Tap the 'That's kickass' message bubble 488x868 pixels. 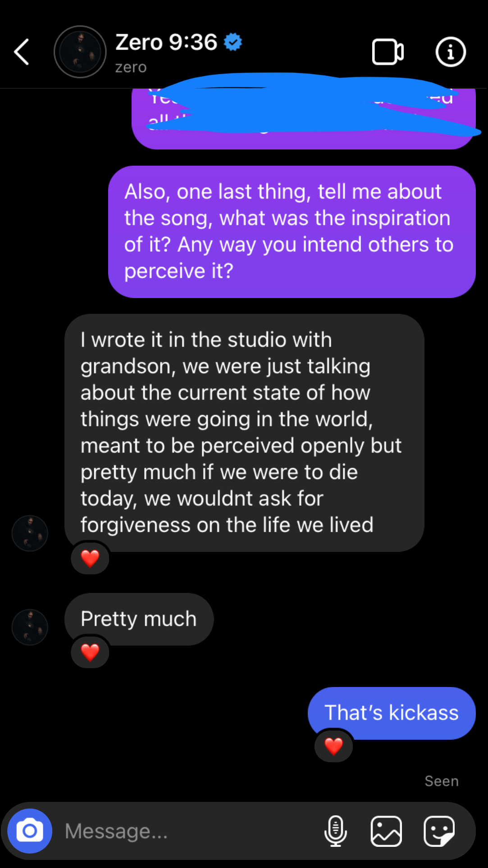(x=391, y=713)
